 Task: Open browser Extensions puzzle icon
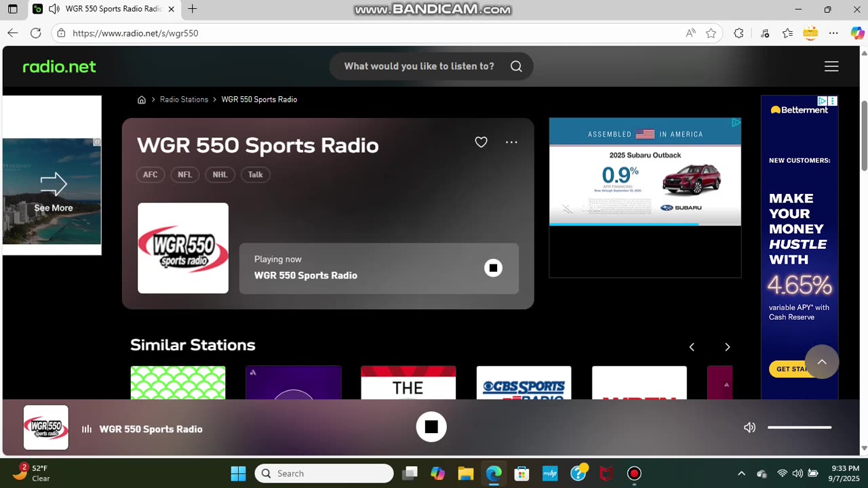click(738, 33)
